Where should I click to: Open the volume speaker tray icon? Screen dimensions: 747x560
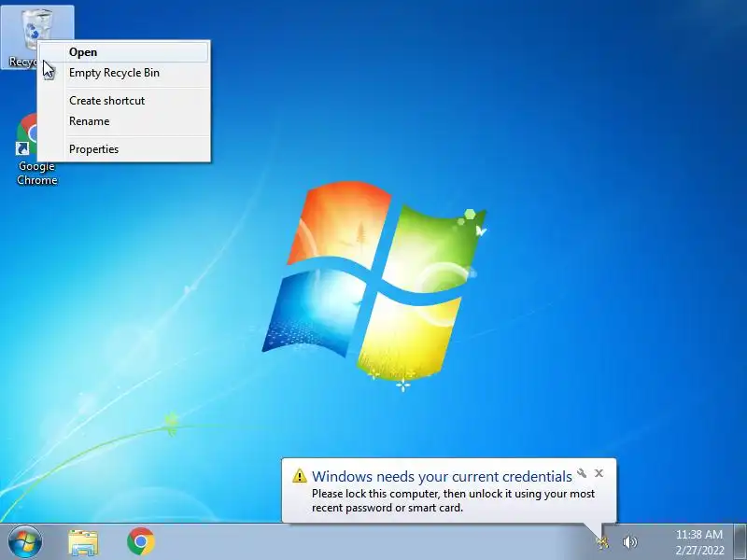(x=629, y=542)
